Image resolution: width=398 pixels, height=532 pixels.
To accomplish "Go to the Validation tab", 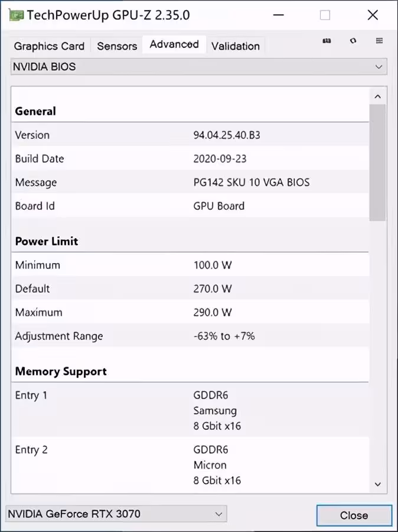I will click(x=235, y=46).
